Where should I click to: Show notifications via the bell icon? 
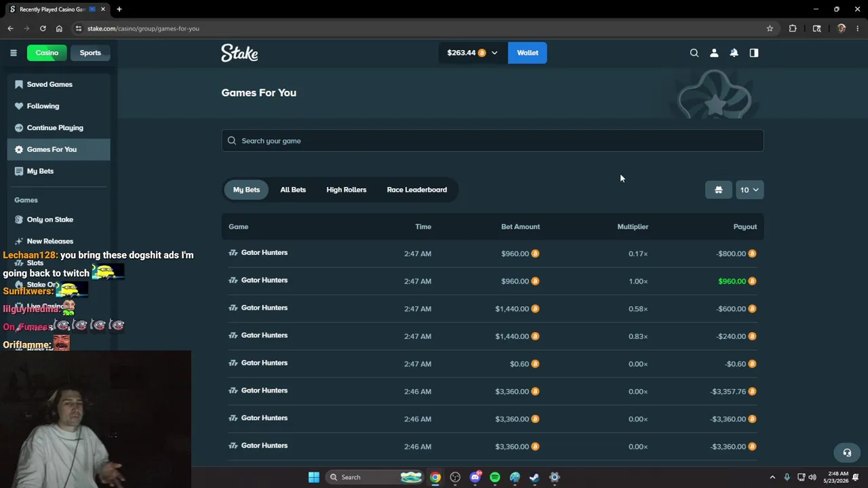734,53
